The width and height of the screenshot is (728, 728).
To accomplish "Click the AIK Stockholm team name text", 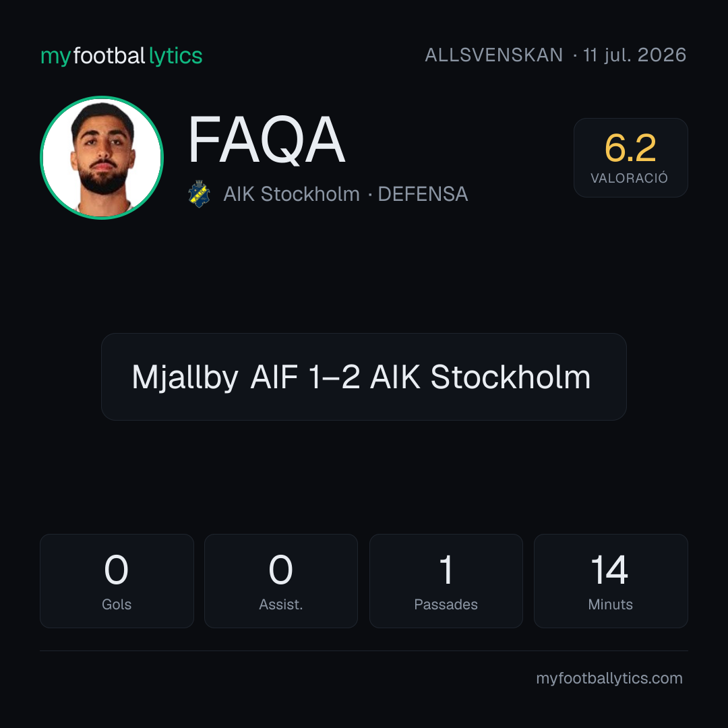I will pyautogui.click(x=292, y=194).
